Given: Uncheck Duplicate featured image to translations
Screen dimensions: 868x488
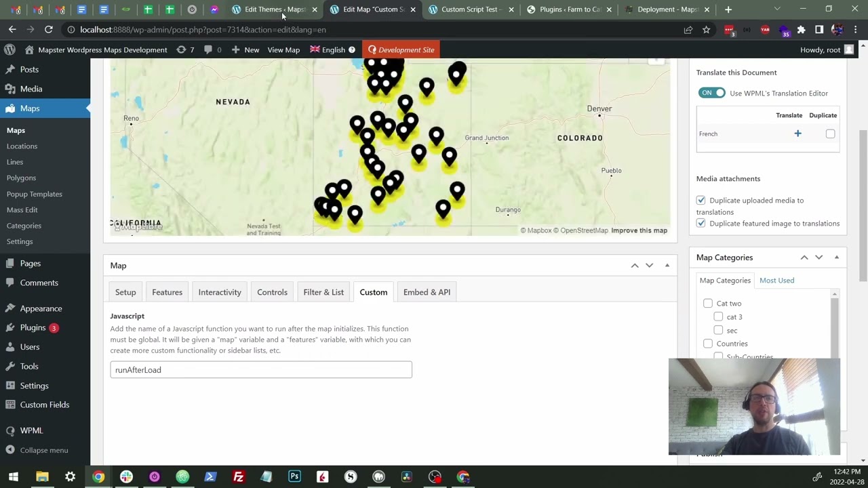Looking at the screenshot, I should [701, 224].
